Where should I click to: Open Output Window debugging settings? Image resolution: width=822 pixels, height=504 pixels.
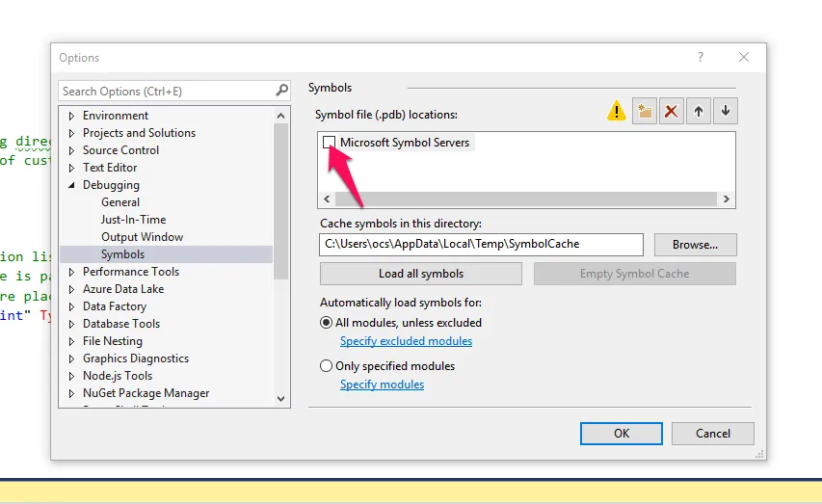pos(142,236)
